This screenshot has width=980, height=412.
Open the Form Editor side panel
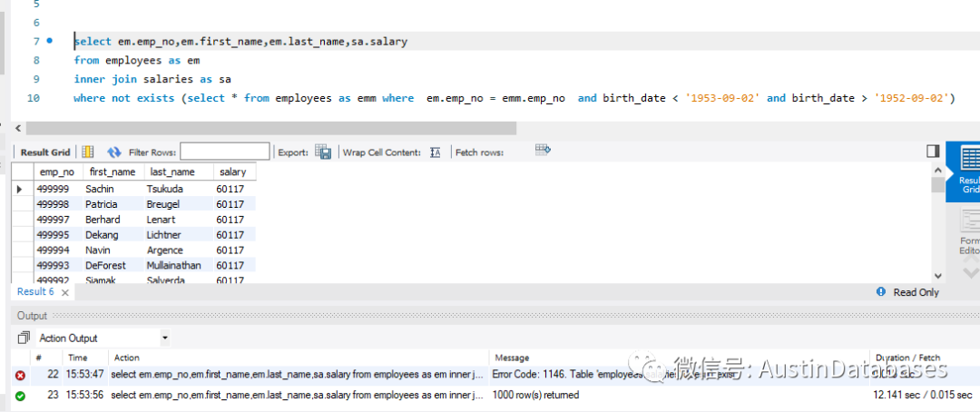point(969,231)
